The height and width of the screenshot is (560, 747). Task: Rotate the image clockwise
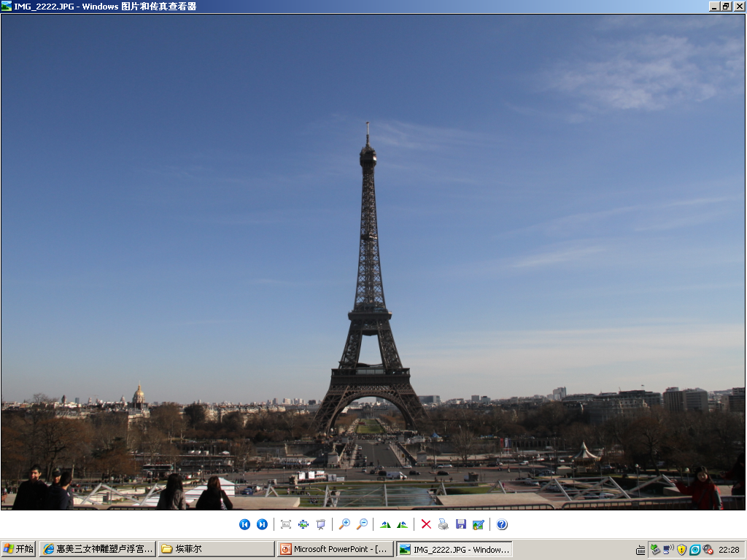click(x=384, y=524)
